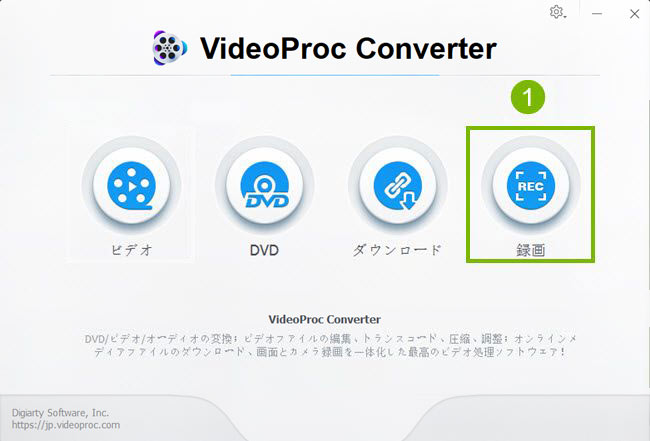
Task: Select the 録画 text label
Action: pos(531,250)
